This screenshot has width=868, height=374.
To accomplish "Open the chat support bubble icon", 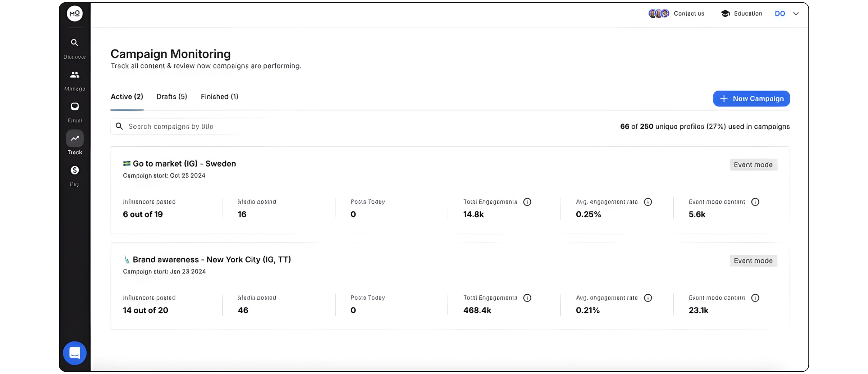I will (75, 353).
